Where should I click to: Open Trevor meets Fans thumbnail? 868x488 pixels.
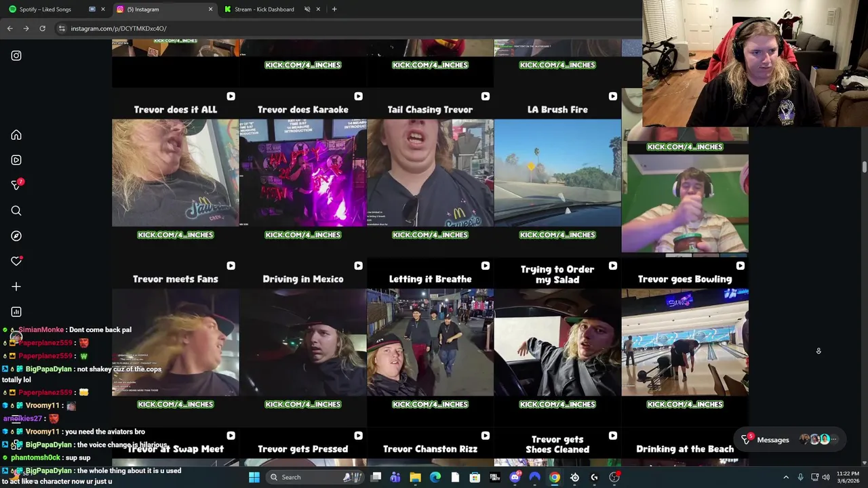click(x=175, y=342)
